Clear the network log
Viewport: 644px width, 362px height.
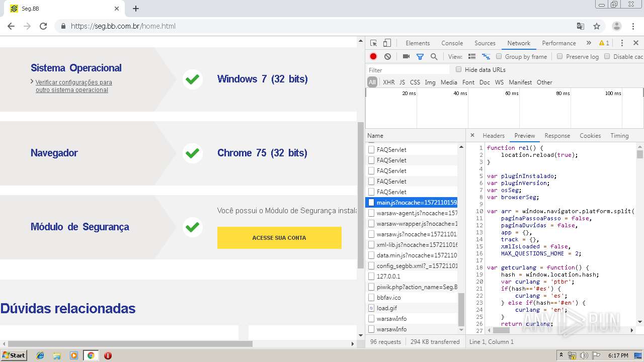(387, 57)
